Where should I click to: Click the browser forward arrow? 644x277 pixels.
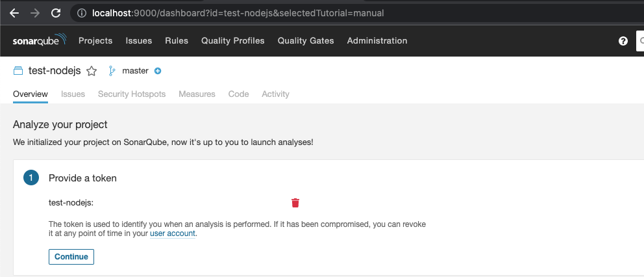point(35,13)
